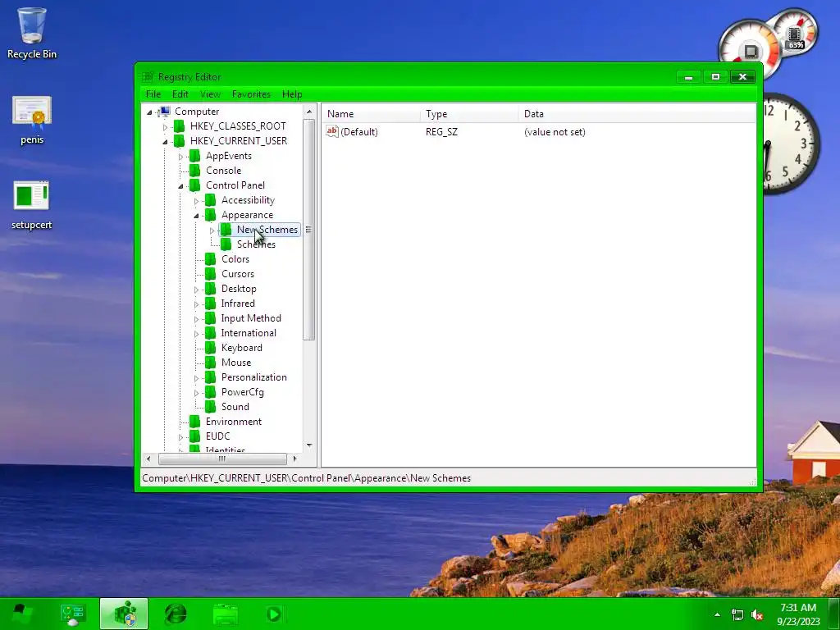Expand the PowerCfg key arrow
Screen dimensions: 840x630
[x=196, y=393]
